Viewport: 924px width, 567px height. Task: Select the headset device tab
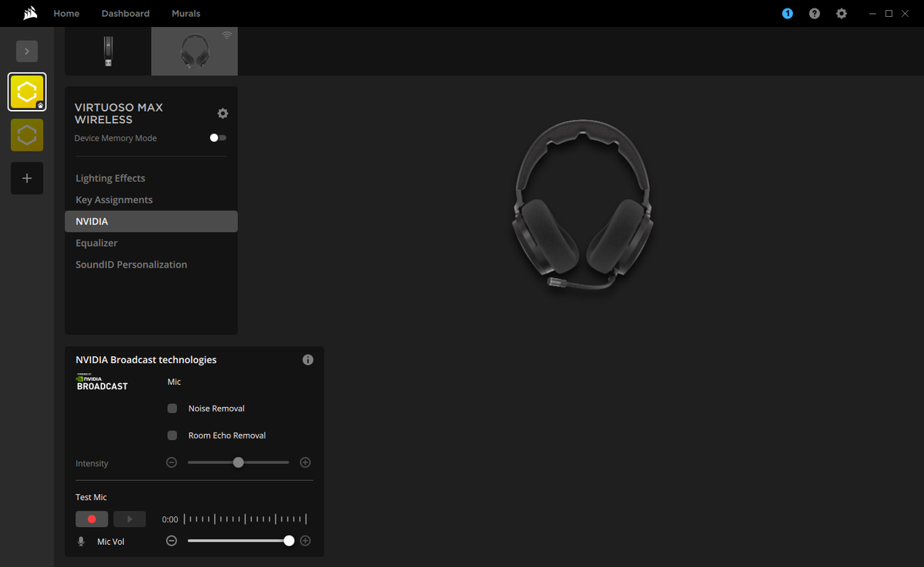[195, 52]
